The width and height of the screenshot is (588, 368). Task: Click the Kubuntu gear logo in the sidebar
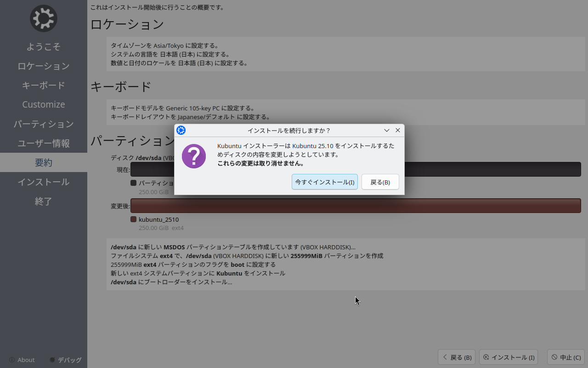click(44, 18)
